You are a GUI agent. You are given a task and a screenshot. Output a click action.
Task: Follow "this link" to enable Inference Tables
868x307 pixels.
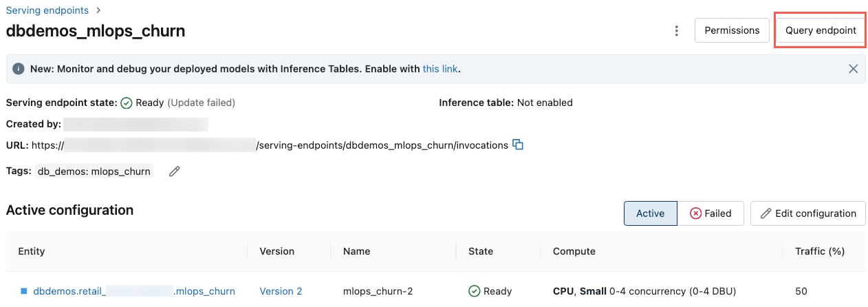440,69
